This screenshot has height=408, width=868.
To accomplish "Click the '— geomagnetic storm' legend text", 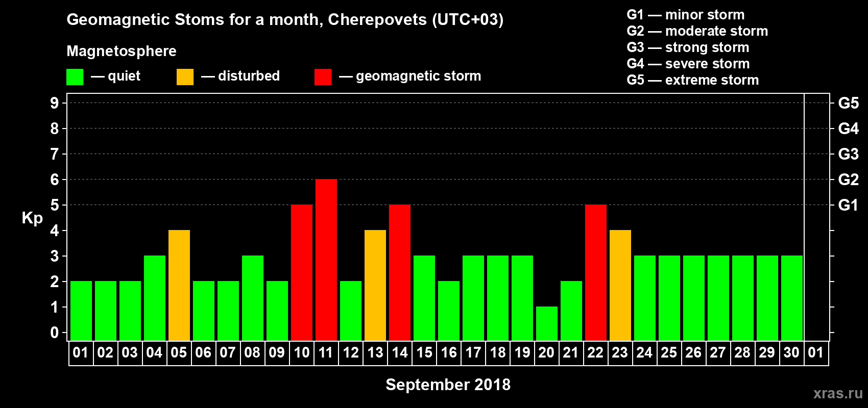I will click(x=410, y=76).
